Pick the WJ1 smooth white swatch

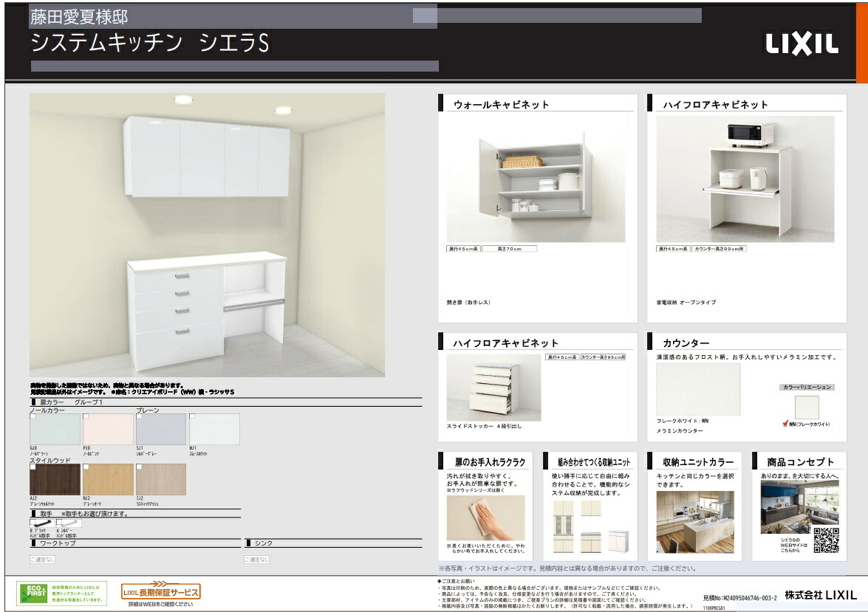(214, 430)
